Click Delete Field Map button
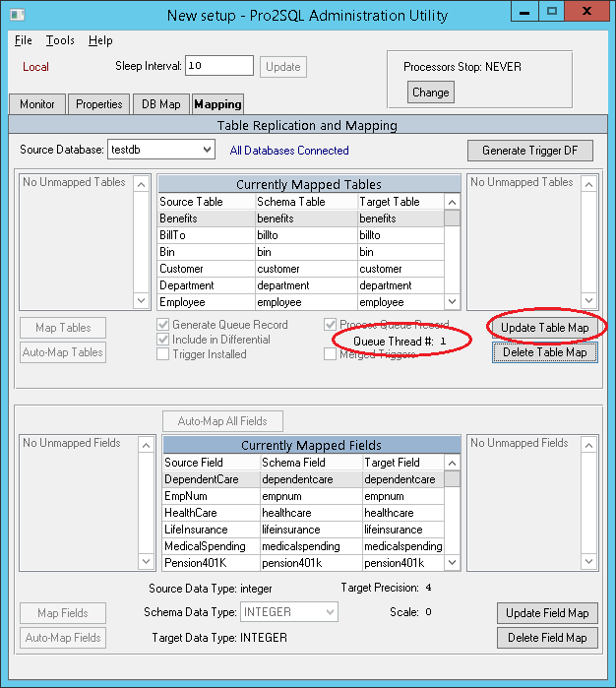 click(547, 638)
